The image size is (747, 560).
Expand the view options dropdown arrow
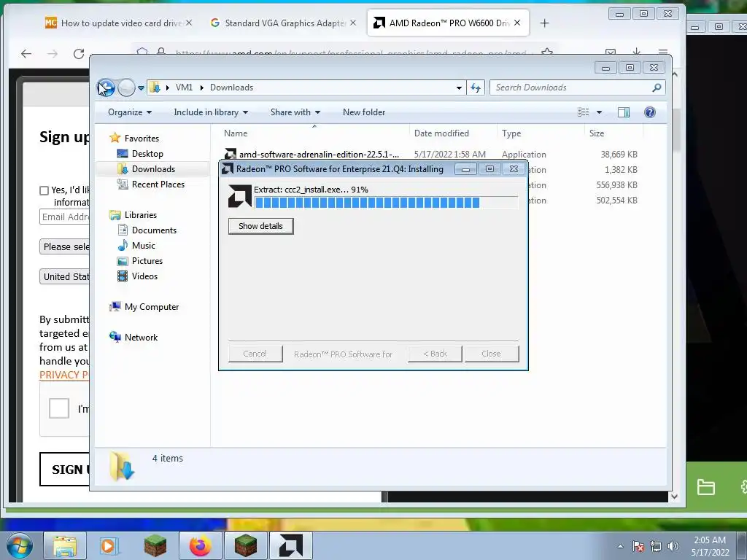tap(600, 112)
